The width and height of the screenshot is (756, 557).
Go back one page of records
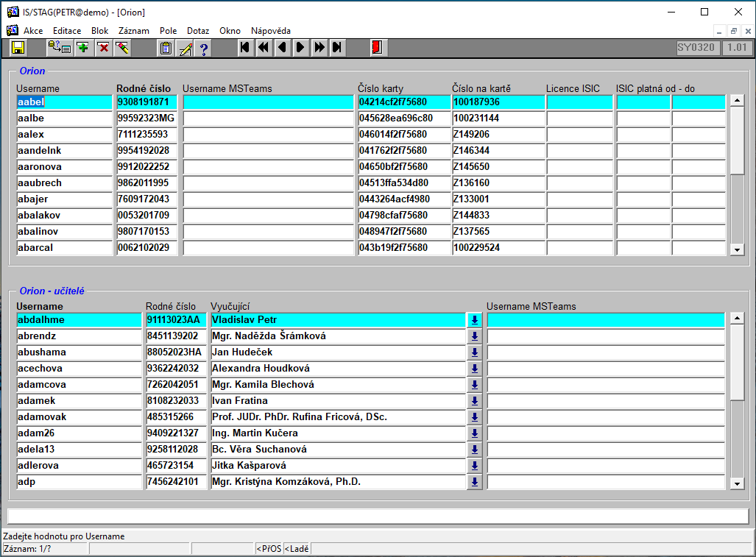(x=264, y=48)
